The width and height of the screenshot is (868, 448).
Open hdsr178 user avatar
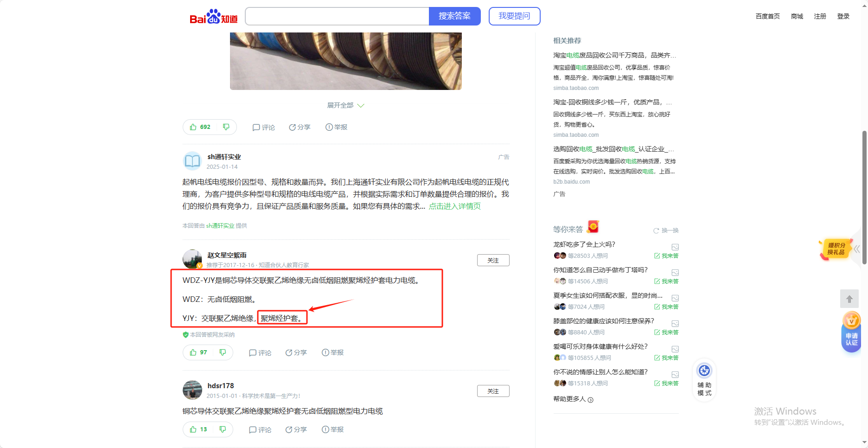[x=192, y=390]
